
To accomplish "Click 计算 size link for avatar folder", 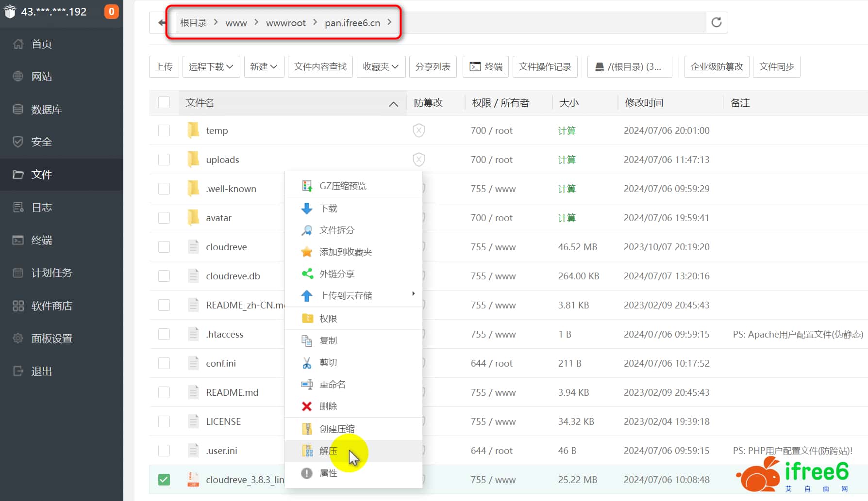I will pyautogui.click(x=567, y=218).
